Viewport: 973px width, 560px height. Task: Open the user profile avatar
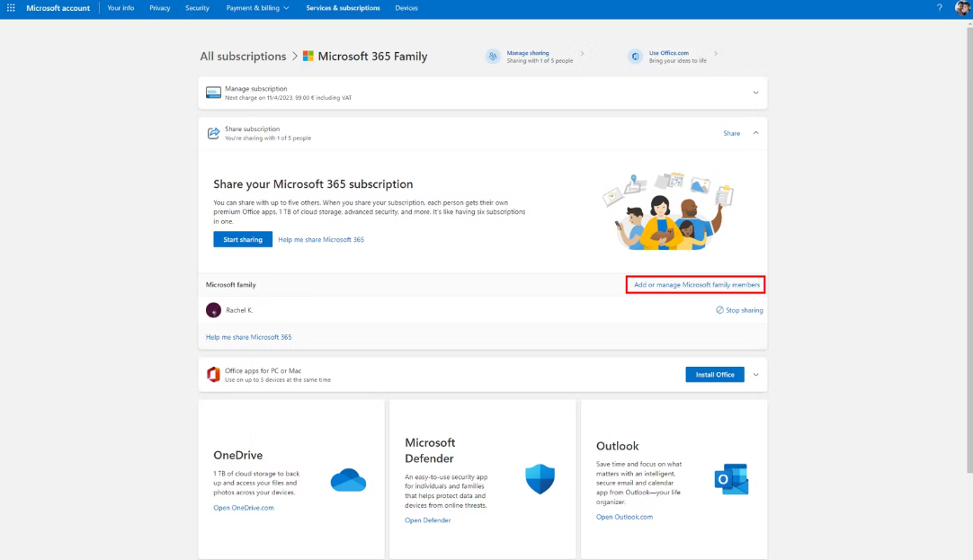coord(962,8)
